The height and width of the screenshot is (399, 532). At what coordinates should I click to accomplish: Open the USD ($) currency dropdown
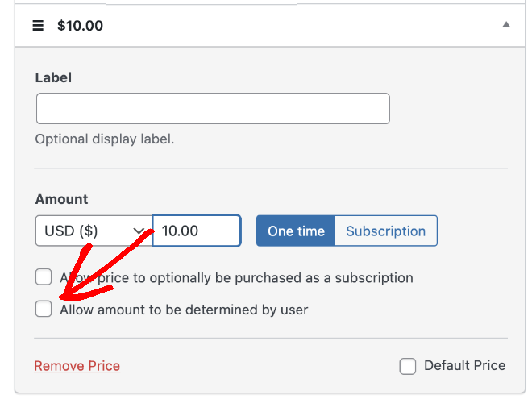point(94,231)
